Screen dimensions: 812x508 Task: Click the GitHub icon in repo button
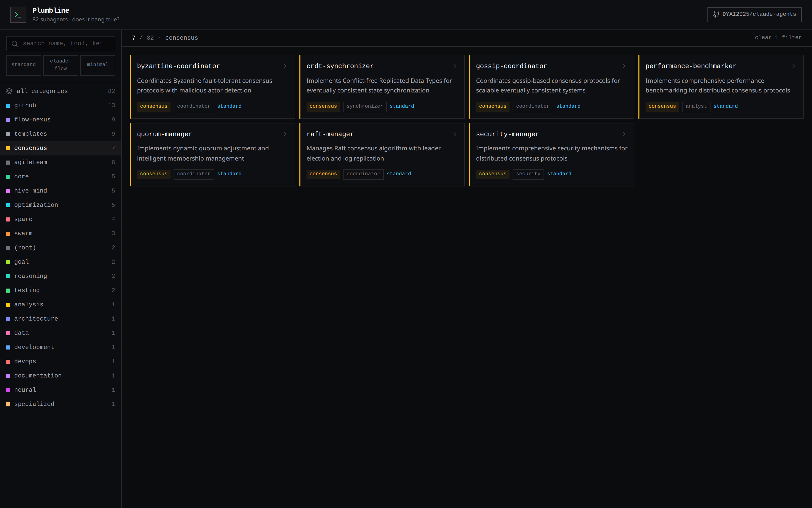(x=716, y=14)
